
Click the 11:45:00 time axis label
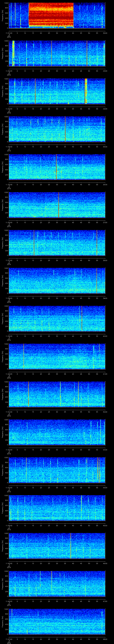click(x=9, y=564)
